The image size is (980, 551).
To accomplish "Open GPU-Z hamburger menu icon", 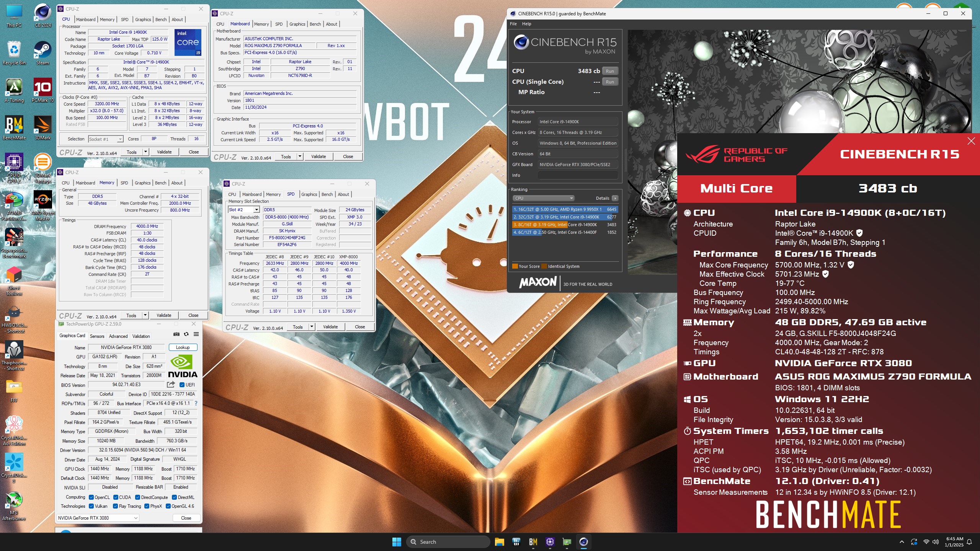I will pyautogui.click(x=196, y=334).
